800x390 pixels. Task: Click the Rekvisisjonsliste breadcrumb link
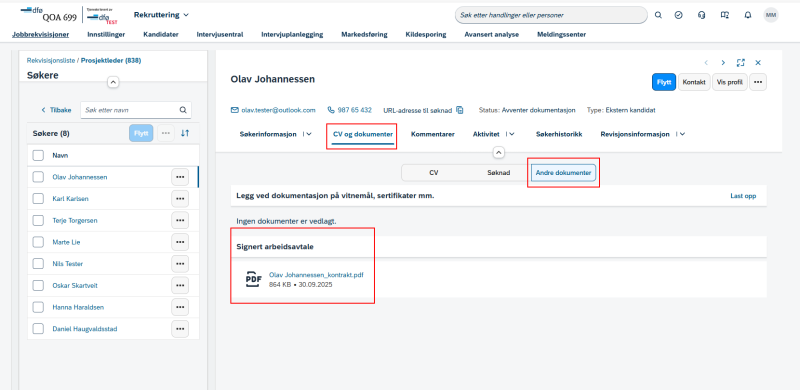coord(51,60)
